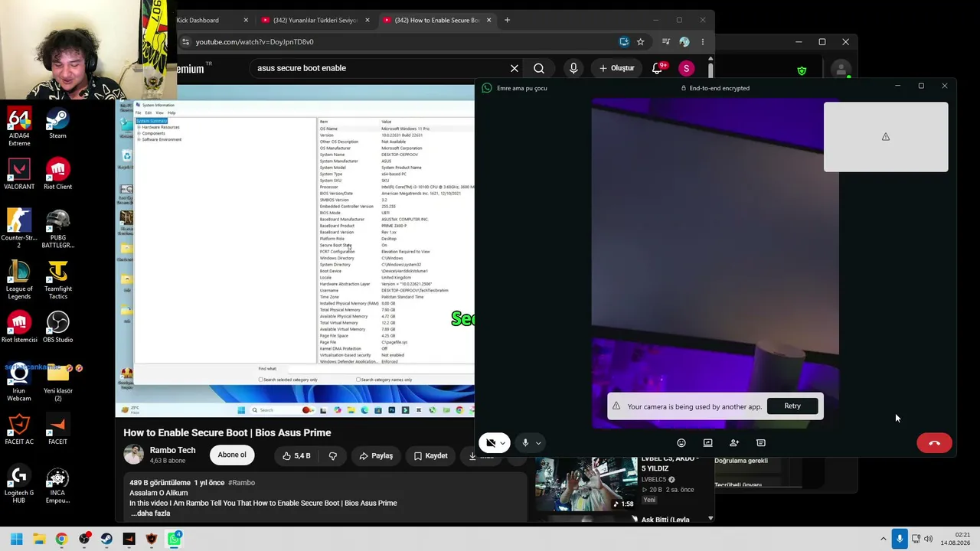Search YouTube with the magnifier icon
The height and width of the screenshot is (551, 980).
click(x=539, y=68)
